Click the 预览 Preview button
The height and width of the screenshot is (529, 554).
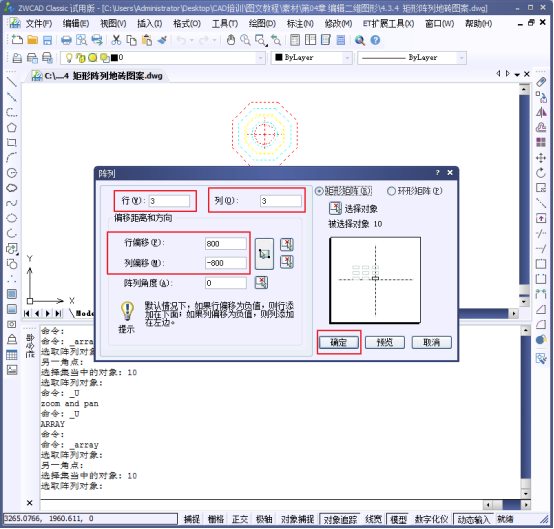[x=385, y=342]
